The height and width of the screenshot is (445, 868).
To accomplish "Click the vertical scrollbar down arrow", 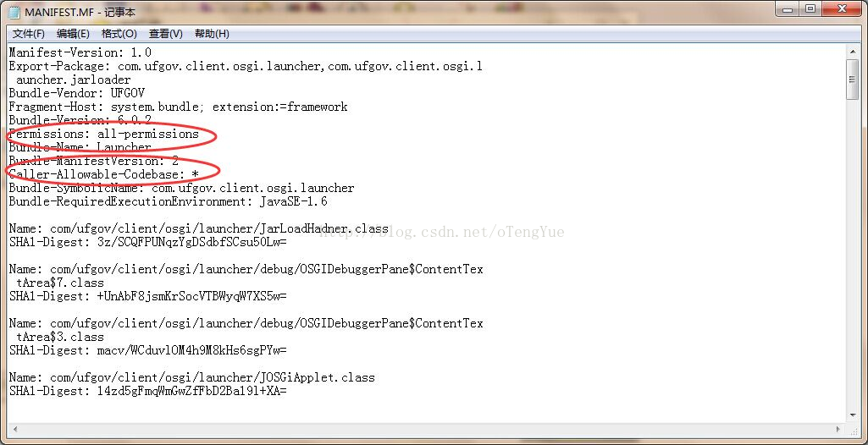I will point(852,415).
